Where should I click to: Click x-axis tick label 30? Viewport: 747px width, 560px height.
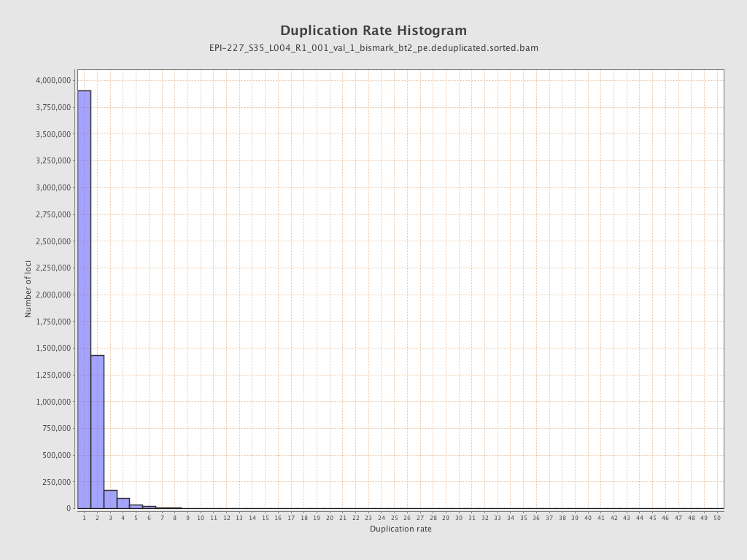click(x=459, y=518)
